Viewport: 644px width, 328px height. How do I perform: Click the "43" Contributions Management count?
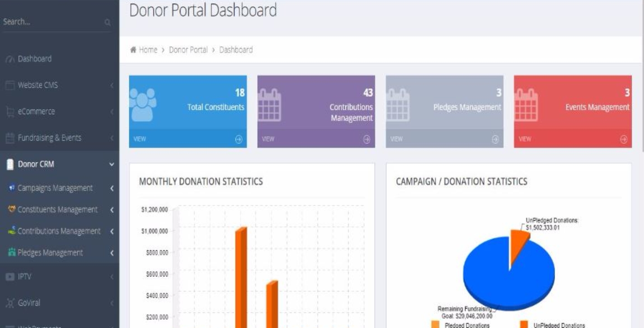pos(368,93)
